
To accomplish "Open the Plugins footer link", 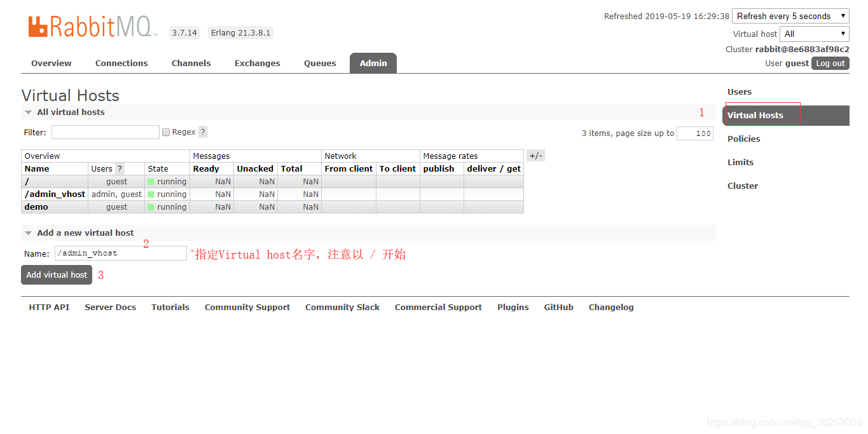I will pyautogui.click(x=513, y=307).
